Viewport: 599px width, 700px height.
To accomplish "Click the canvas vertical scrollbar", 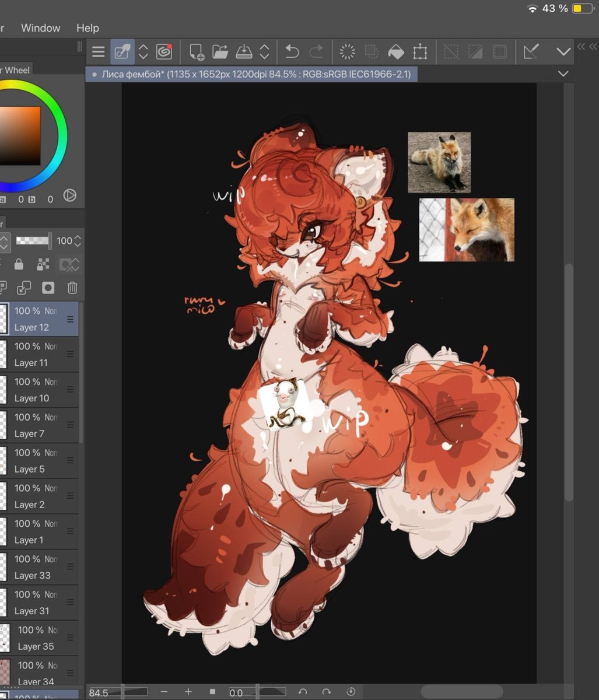I will 569,382.
